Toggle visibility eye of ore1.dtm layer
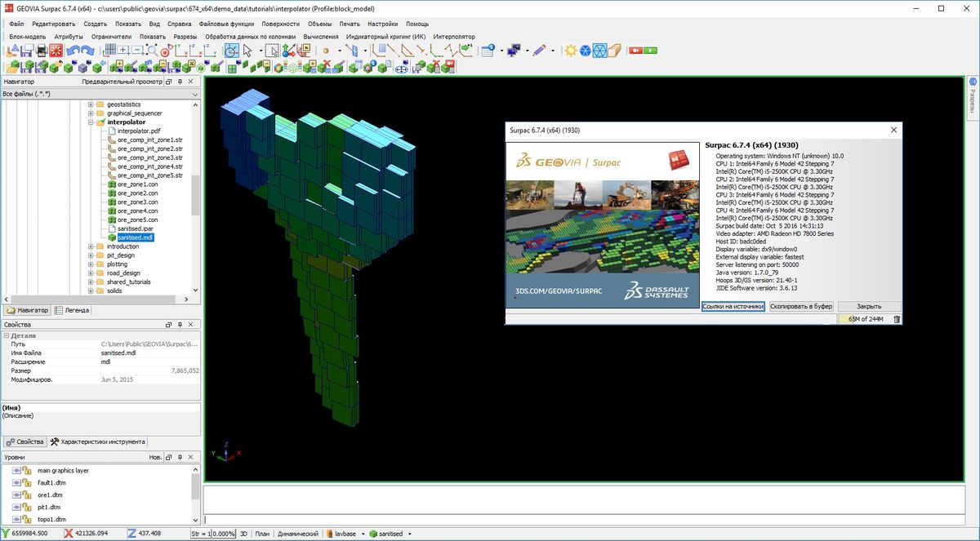The width and height of the screenshot is (980, 541). [x=16, y=495]
